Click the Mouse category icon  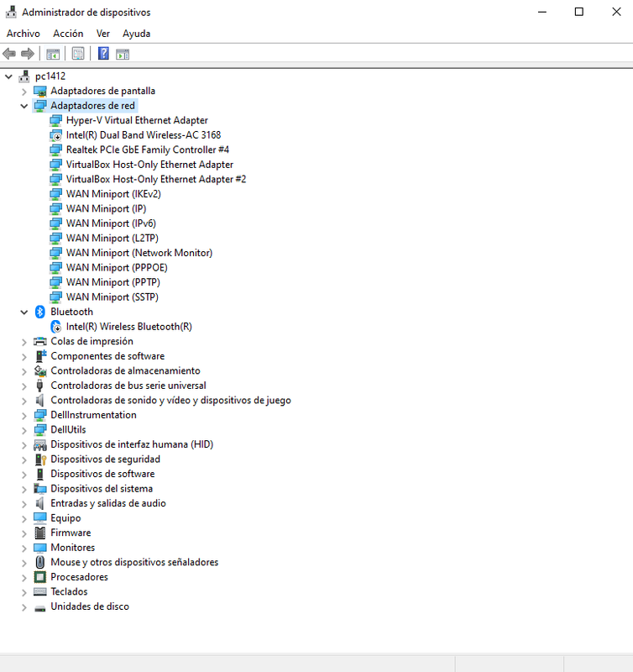[x=39, y=562]
